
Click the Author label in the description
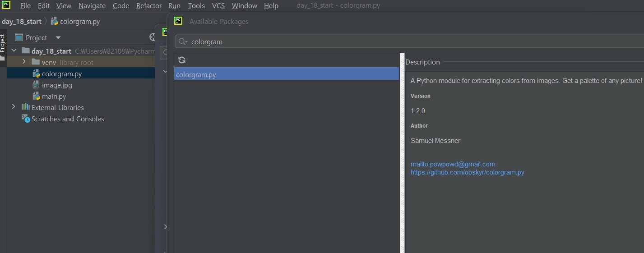[x=419, y=125]
